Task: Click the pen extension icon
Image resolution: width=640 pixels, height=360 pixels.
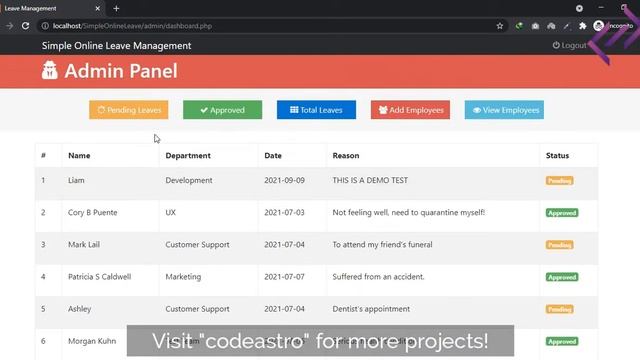Action: click(567, 26)
